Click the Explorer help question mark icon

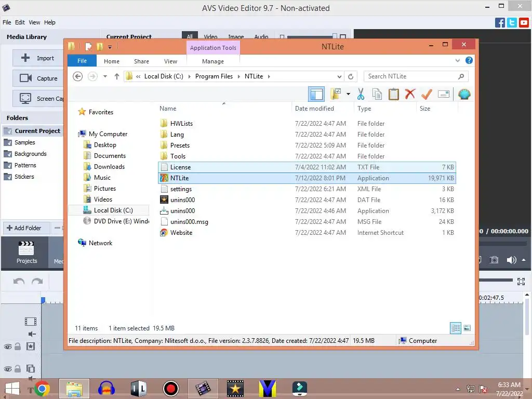pyautogui.click(x=469, y=60)
